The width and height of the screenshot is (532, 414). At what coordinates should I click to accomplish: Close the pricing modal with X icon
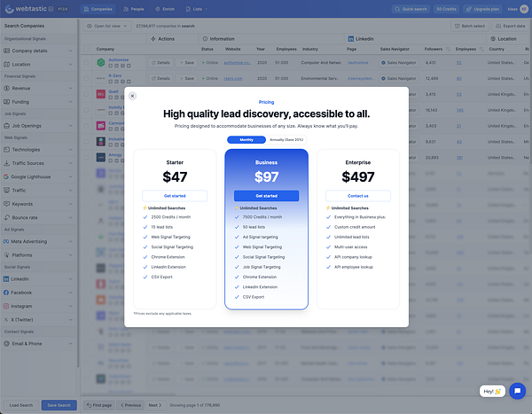132,96
